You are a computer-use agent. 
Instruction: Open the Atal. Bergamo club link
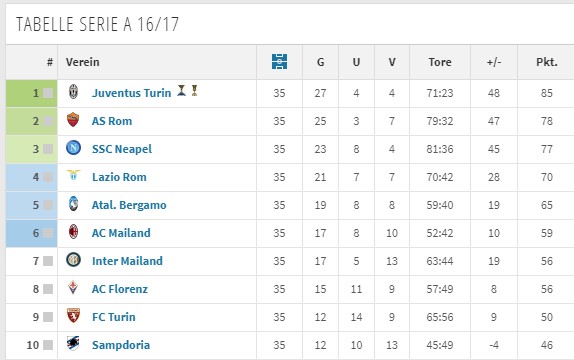[129, 205]
